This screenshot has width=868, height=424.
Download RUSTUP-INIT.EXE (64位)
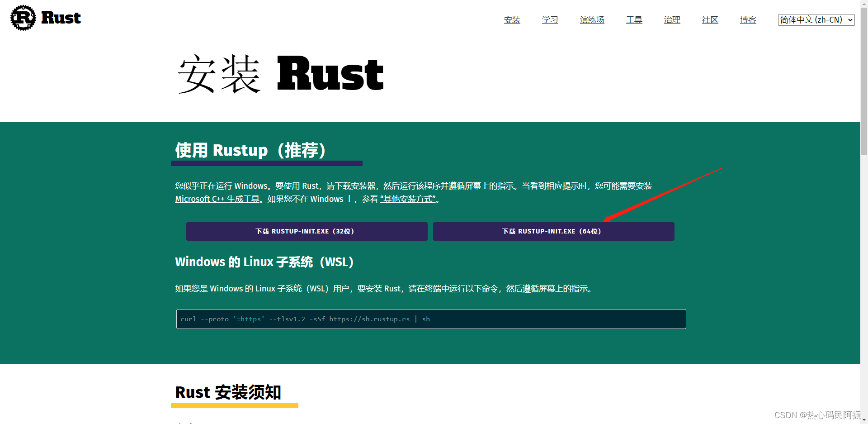553,231
